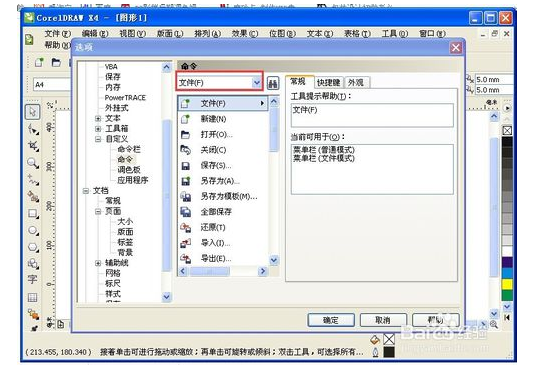Click the 新建(N) command icon in the list

185,119
